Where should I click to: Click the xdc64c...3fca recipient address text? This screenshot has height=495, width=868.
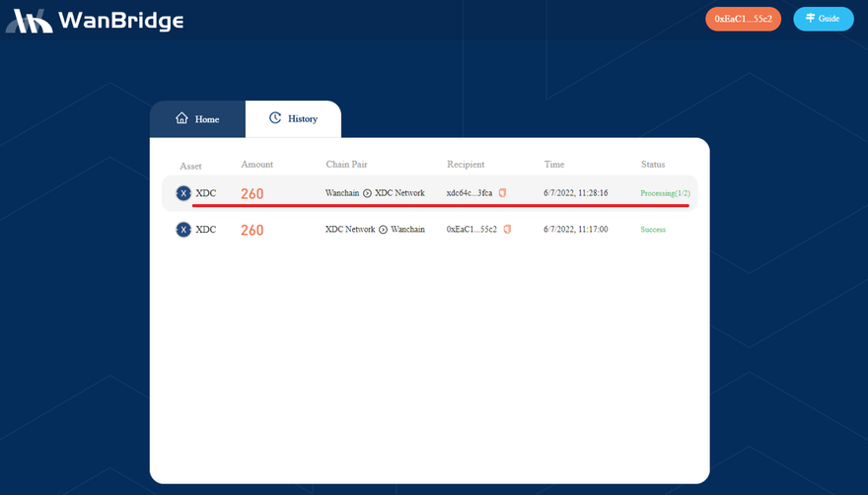470,193
